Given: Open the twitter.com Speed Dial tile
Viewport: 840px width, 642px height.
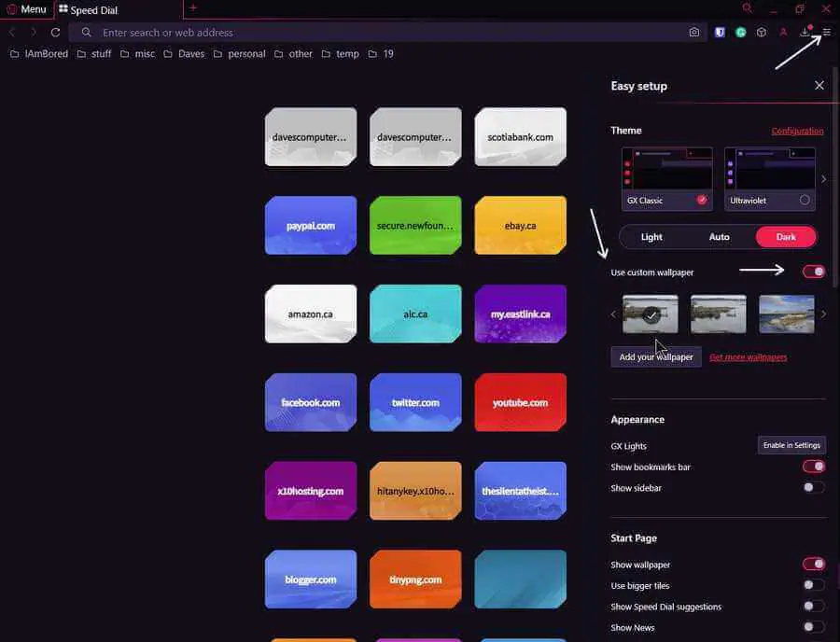Looking at the screenshot, I should (x=415, y=402).
